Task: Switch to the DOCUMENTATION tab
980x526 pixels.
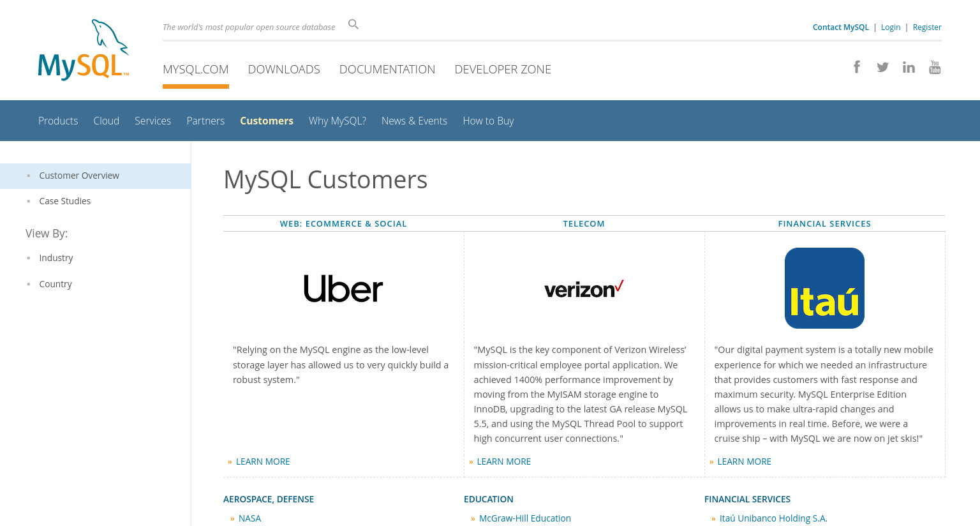Action: (387, 69)
